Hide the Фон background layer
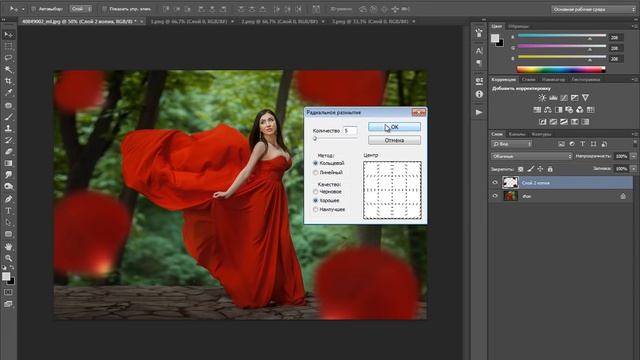This screenshot has width=640, height=360. coord(495,196)
